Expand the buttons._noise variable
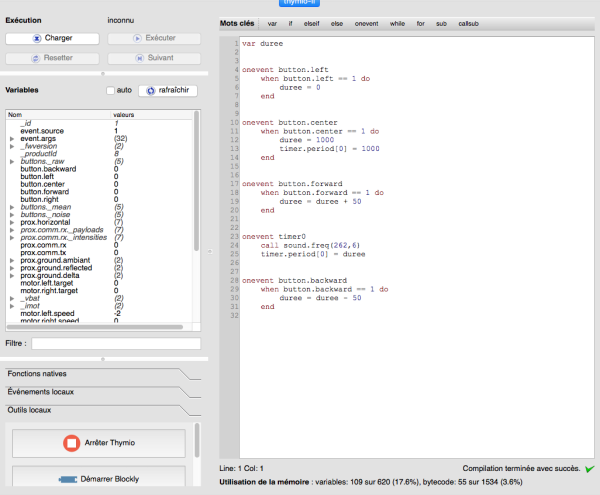This screenshot has width=600, height=495. point(12,215)
